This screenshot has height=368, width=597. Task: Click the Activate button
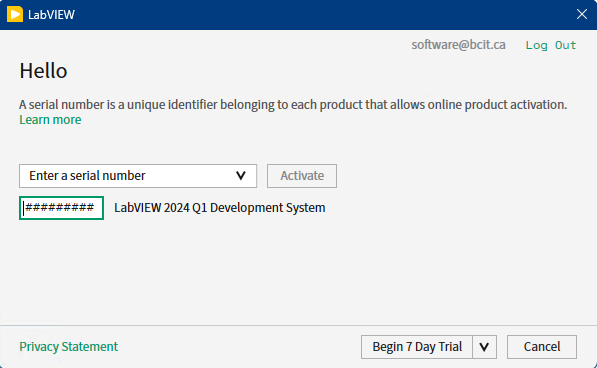[x=302, y=176]
